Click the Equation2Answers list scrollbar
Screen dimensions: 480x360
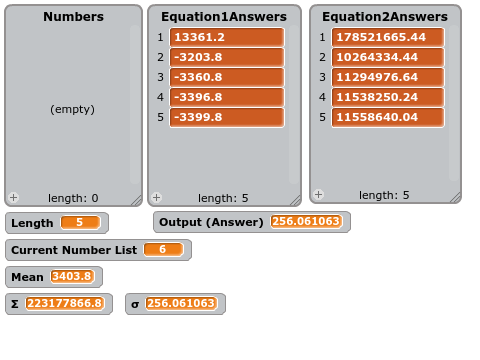(454, 103)
